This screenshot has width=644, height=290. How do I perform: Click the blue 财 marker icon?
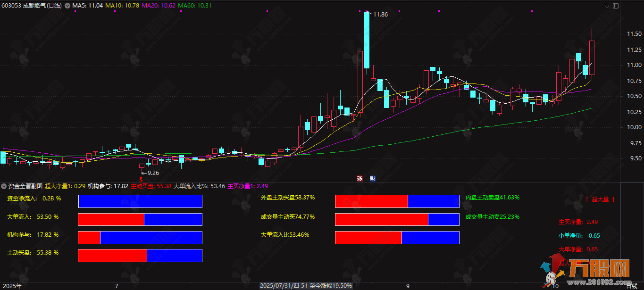click(373, 178)
